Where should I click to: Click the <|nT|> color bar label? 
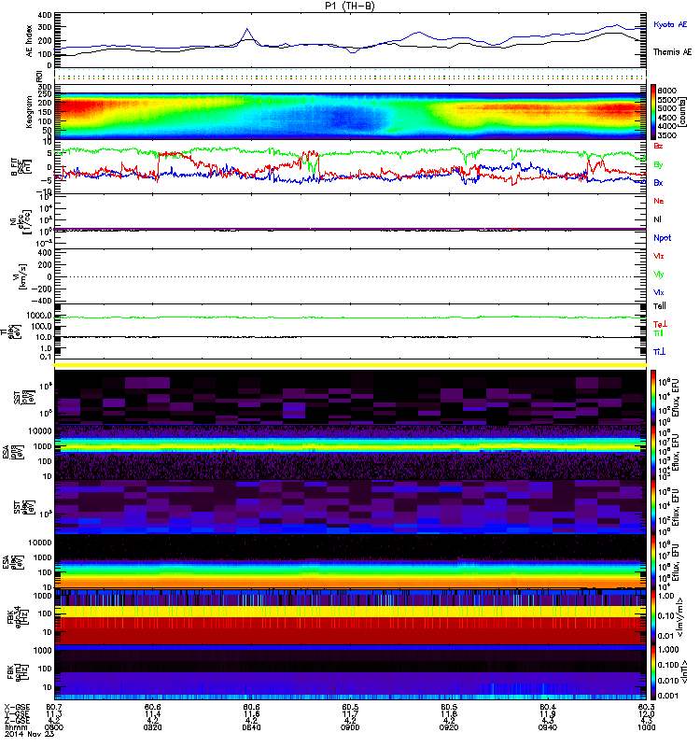[x=684, y=671]
